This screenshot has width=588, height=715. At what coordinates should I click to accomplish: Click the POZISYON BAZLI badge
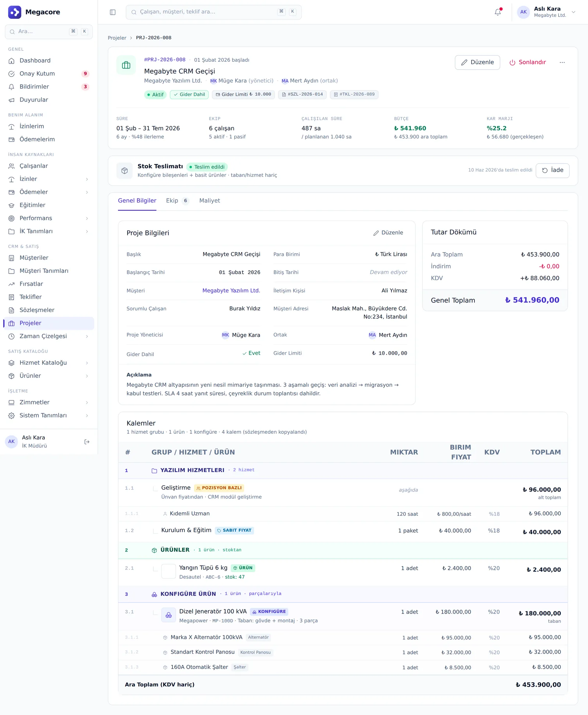click(x=219, y=488)
